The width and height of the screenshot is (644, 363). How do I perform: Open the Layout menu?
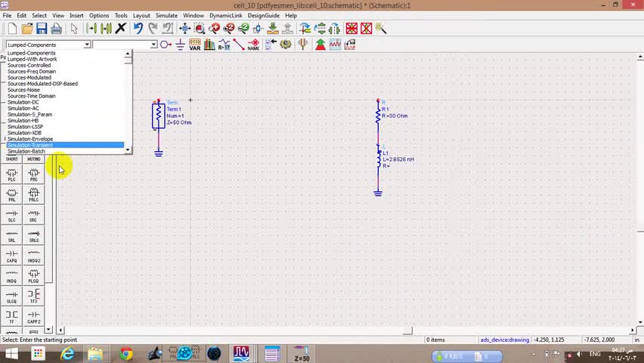tap(141, 15)
